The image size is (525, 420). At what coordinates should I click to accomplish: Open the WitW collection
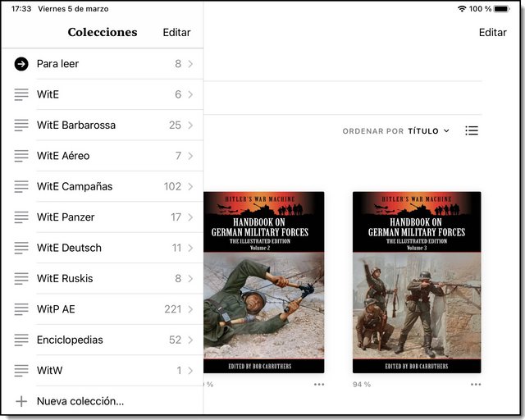point(103,371)
